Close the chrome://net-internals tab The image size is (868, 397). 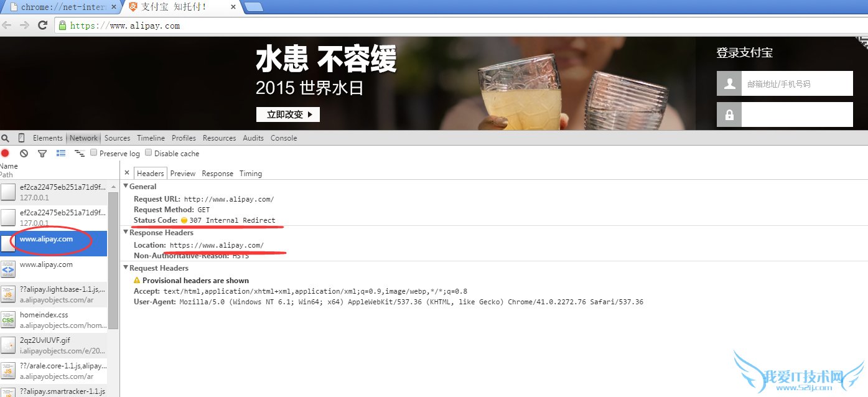pos(113,7)
